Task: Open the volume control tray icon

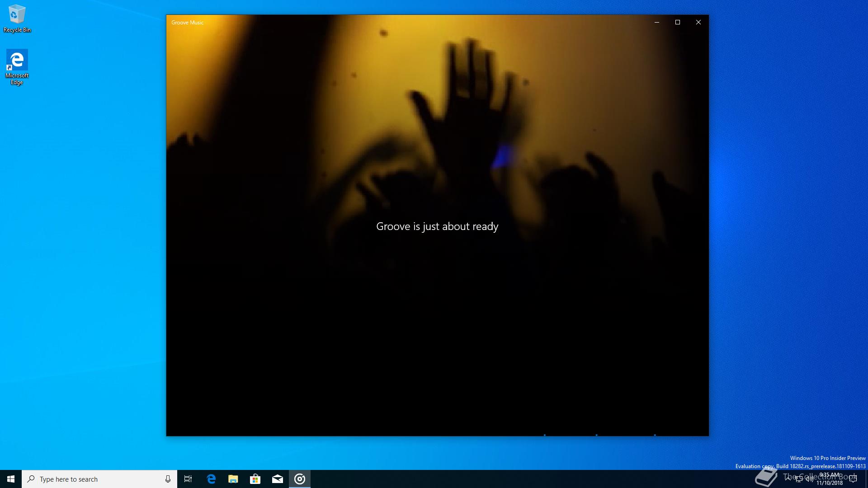Action: click(809, 479)
